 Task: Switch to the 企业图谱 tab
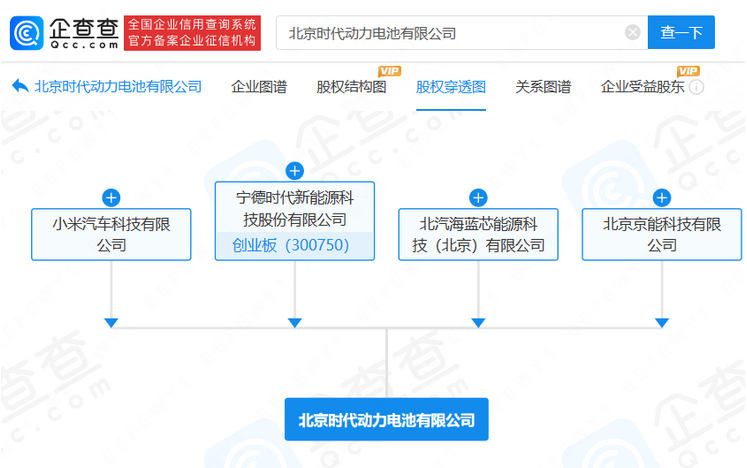click(258, 87)
